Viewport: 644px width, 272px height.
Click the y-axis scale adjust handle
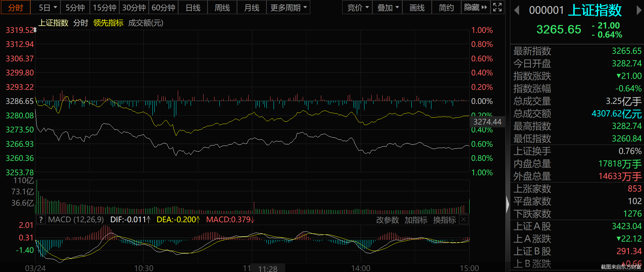(35, 30)
